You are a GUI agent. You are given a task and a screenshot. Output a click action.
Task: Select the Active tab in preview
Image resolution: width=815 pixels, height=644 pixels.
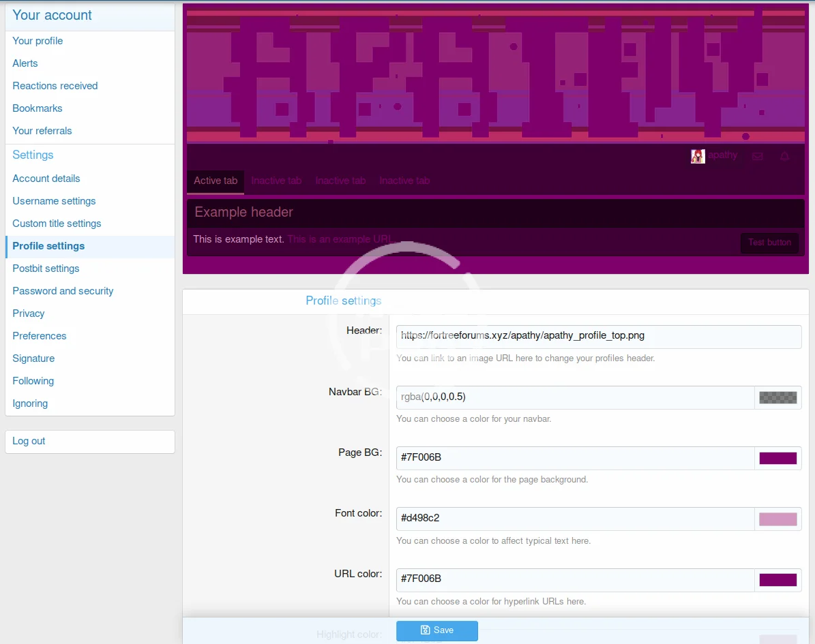coord(216,181)
